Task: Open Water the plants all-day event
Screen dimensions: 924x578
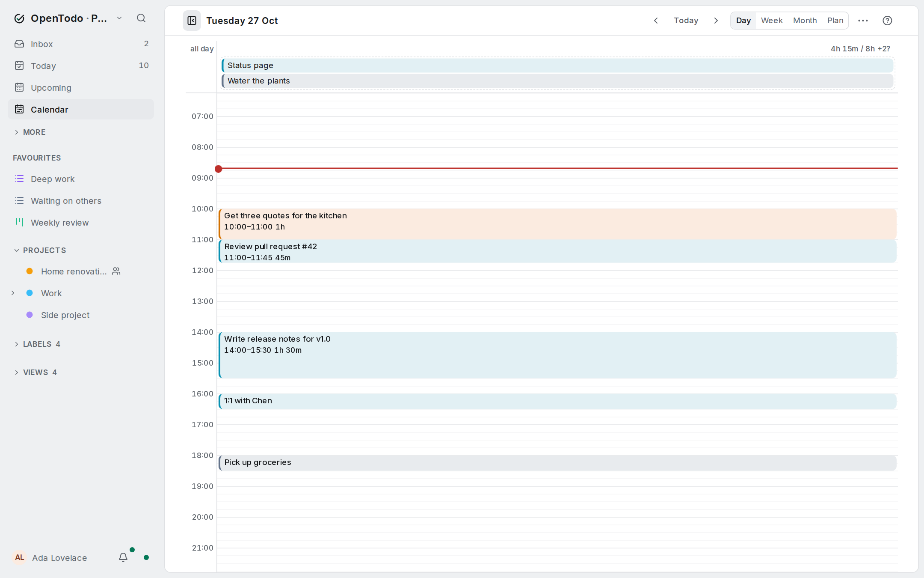Action: pos(557,80)
